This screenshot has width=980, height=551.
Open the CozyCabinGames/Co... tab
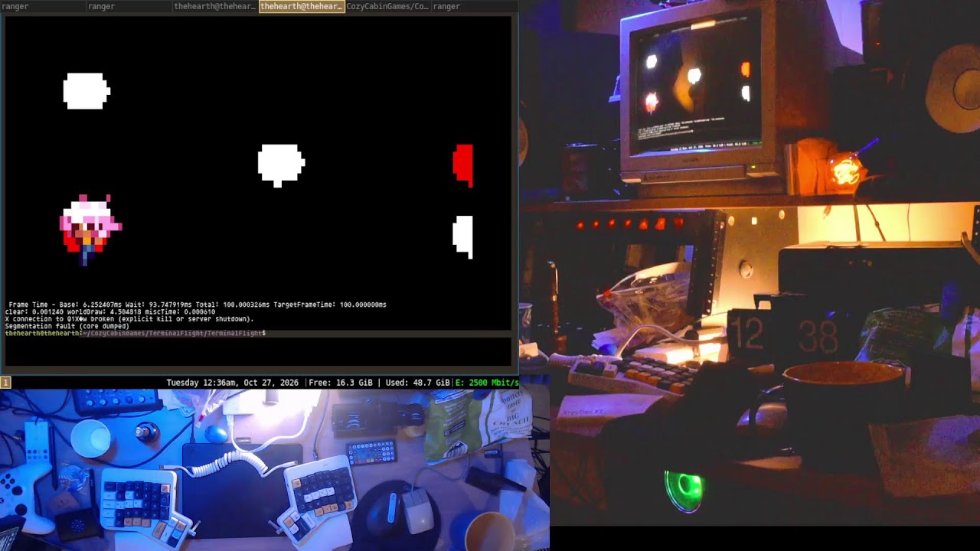(387, 6)
